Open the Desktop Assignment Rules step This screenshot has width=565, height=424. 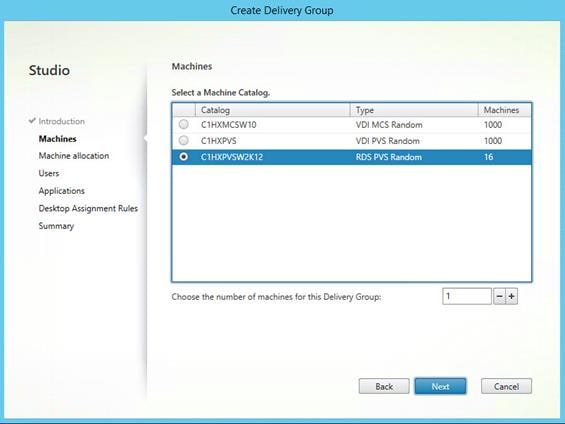pos(88,209)
